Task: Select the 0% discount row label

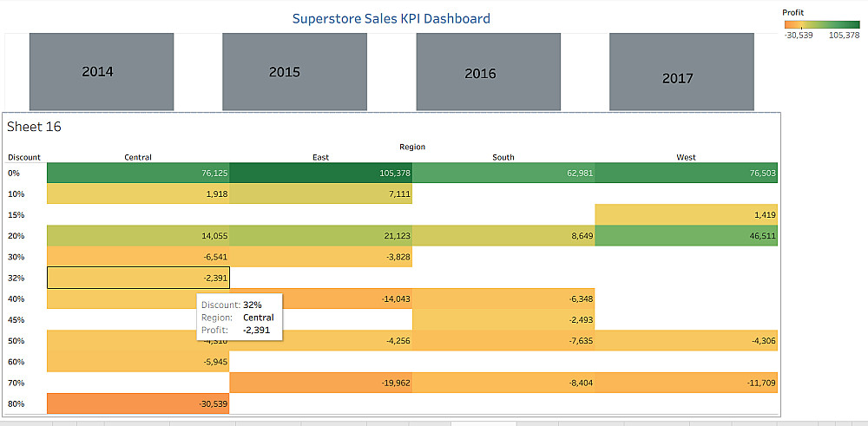Action: pyautogui.click(x=15, y=173)
